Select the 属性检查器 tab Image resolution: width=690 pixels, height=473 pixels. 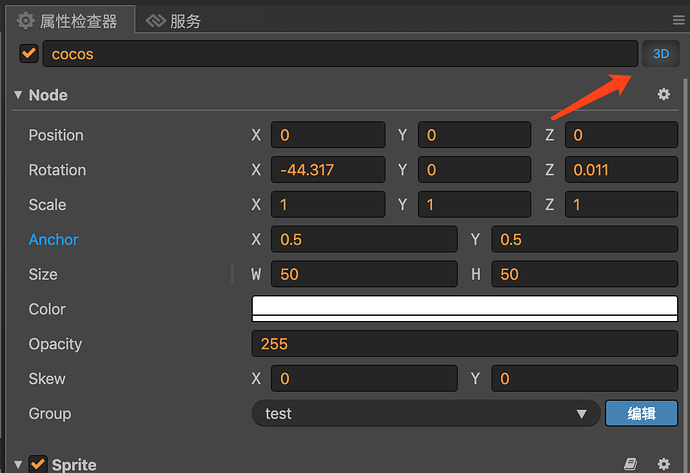pos(78,21)
